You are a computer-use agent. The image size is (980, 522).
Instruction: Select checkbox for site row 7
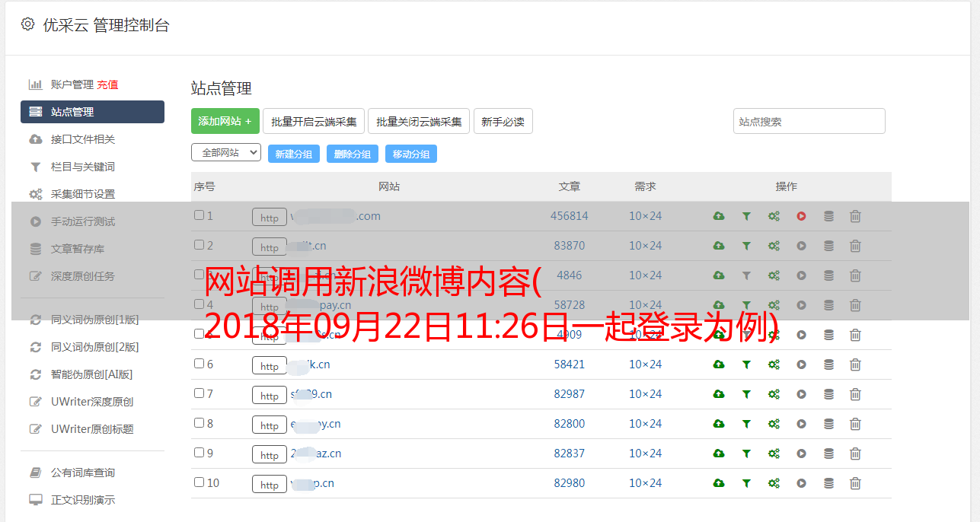[x=199, y=393]
